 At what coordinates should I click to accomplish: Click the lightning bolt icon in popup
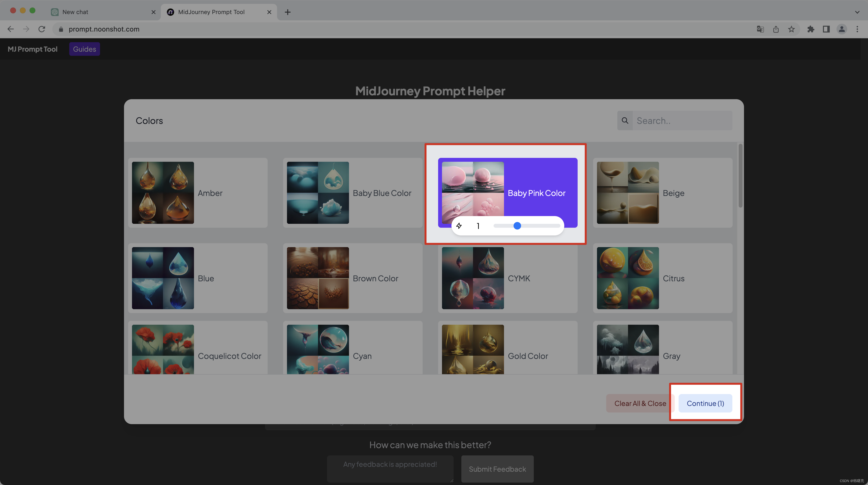[x=459, y=225]
